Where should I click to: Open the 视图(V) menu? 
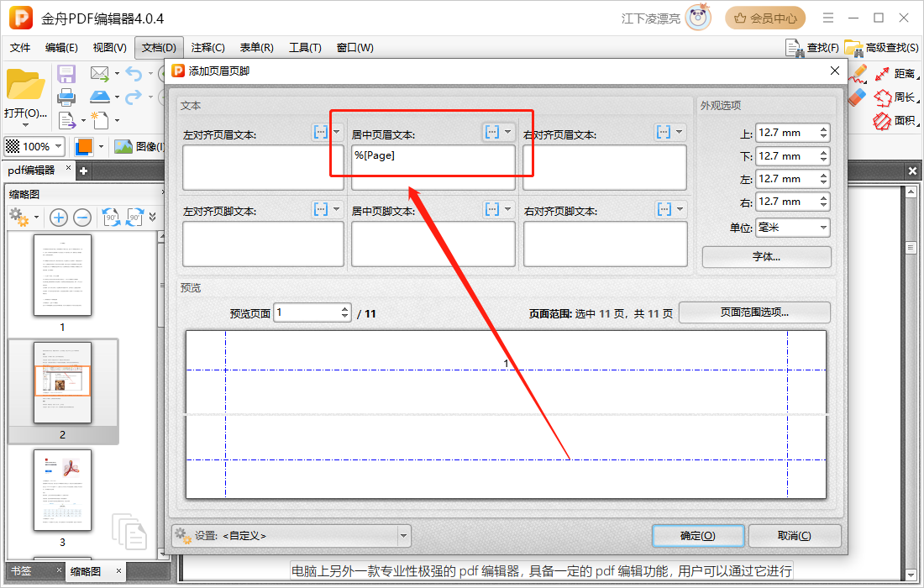pyautogui.click(x=109, y=48)
